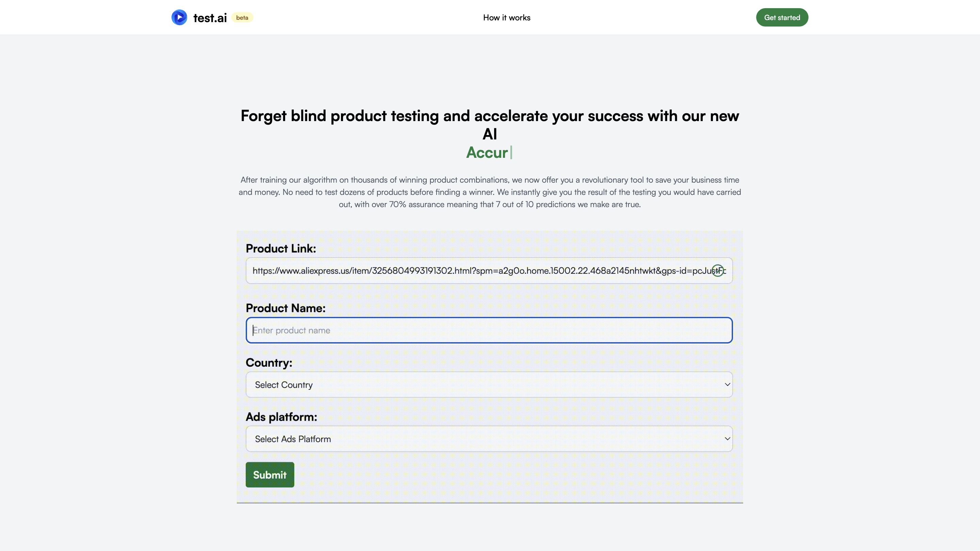Open the "How it works" navigation item
The height and width of the screenshot is (551, 980).
coord(506,17)
